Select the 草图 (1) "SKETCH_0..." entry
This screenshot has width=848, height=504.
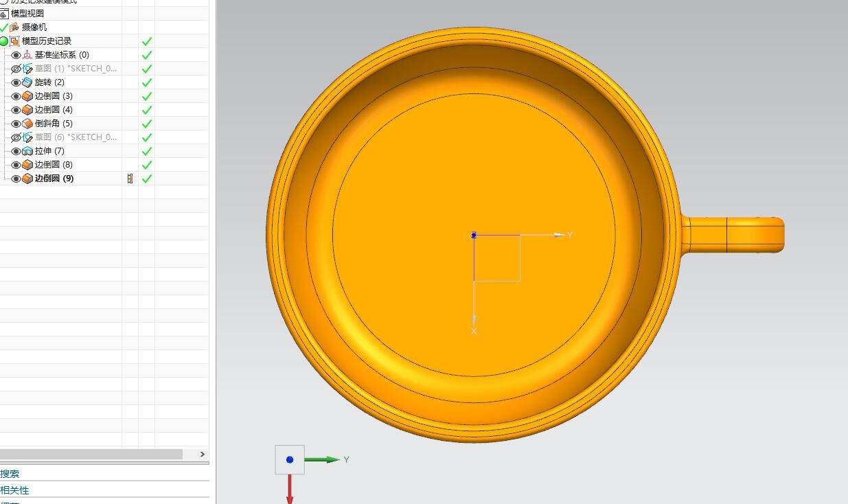[x=76, y=69]
